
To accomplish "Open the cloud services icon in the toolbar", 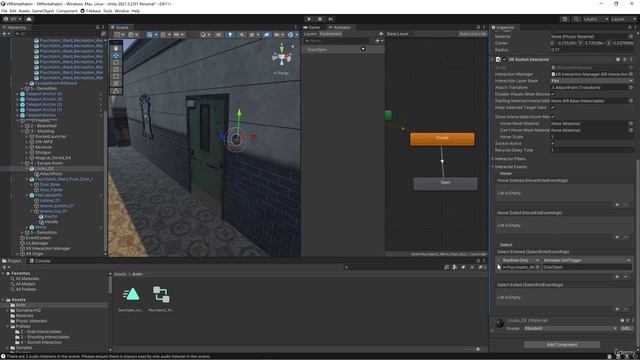I will [29, 19].
